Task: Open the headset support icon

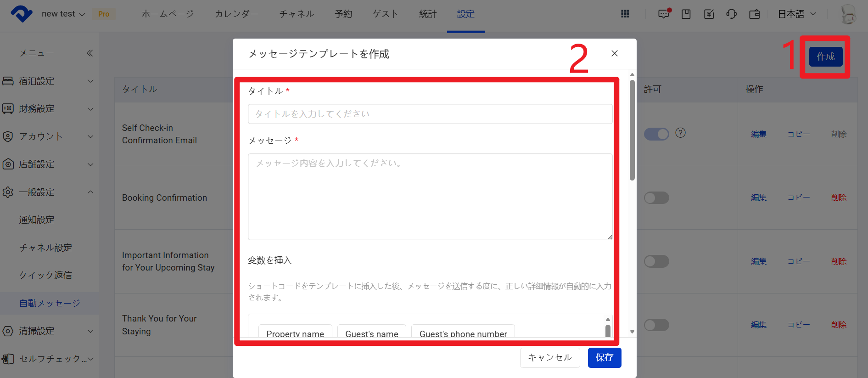Action: pyautogui.click(x=732, y=14)
